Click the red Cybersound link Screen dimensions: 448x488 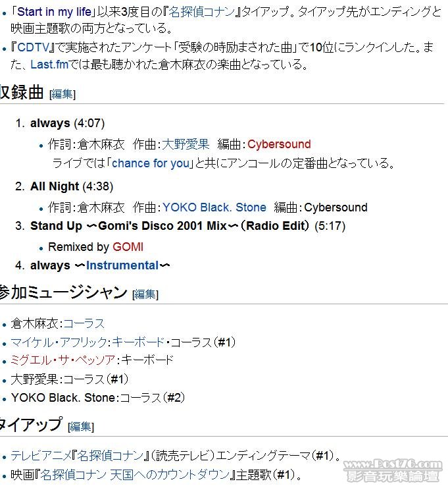click(279, 144)
